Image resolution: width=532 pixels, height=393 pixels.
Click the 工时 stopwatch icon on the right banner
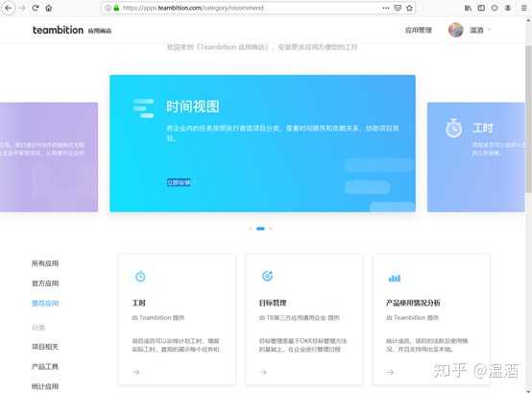(453, 128)
